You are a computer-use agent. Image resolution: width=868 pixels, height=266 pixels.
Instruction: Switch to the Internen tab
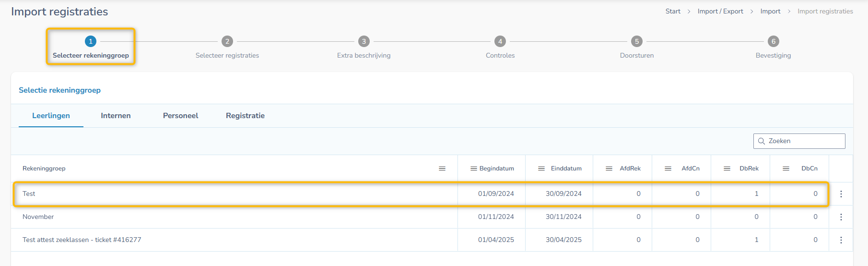click(x=116, y=116)
